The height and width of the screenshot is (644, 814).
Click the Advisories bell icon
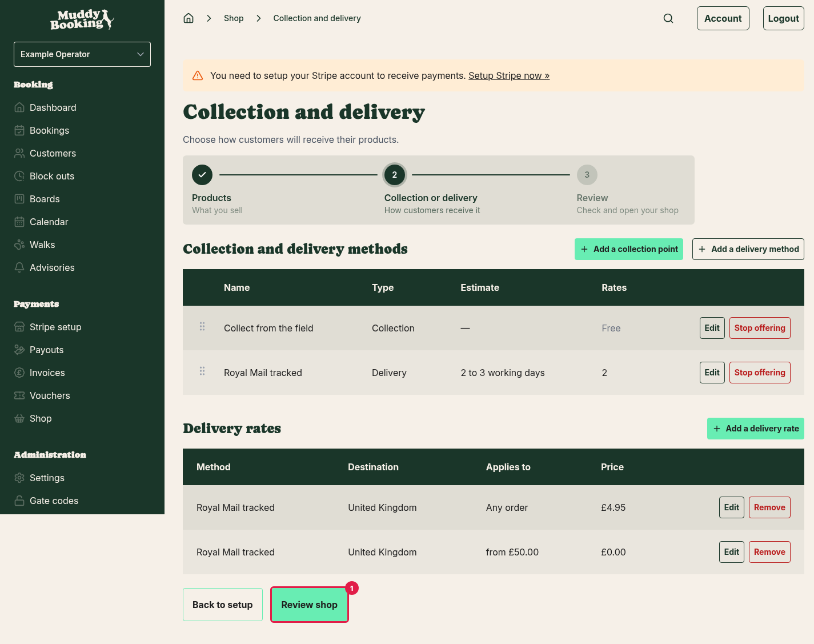[19, 267]
